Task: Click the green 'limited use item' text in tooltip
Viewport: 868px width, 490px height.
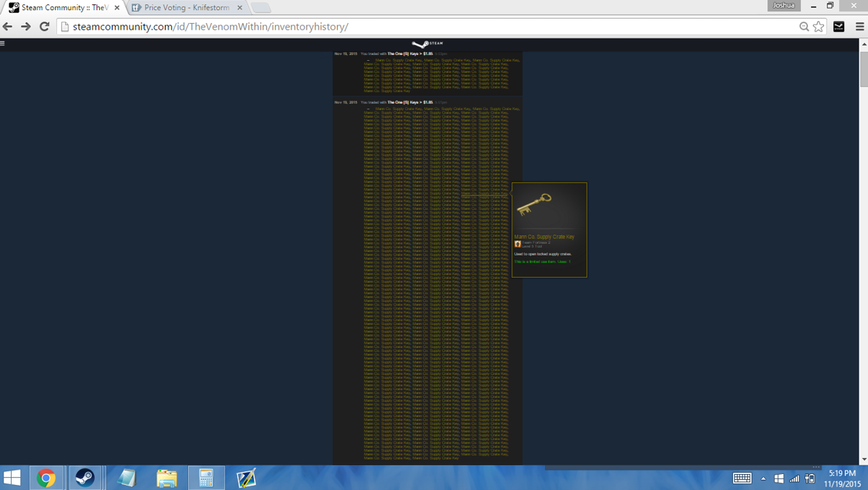Action: click(542, 261)
